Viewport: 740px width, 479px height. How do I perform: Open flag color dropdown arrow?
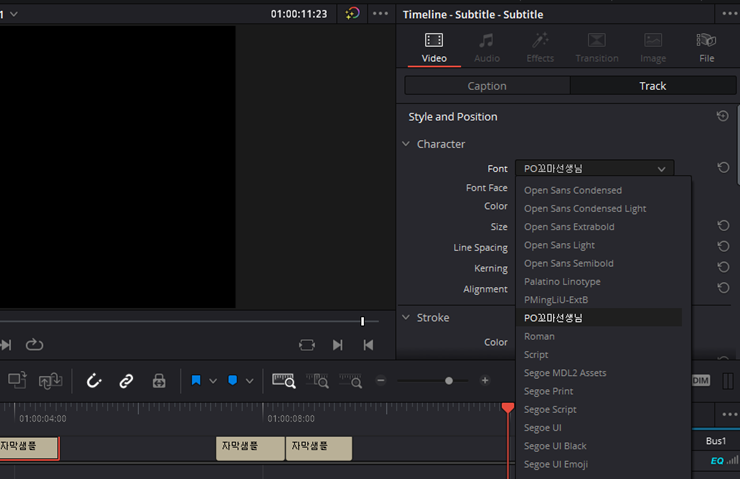(213, 381)
